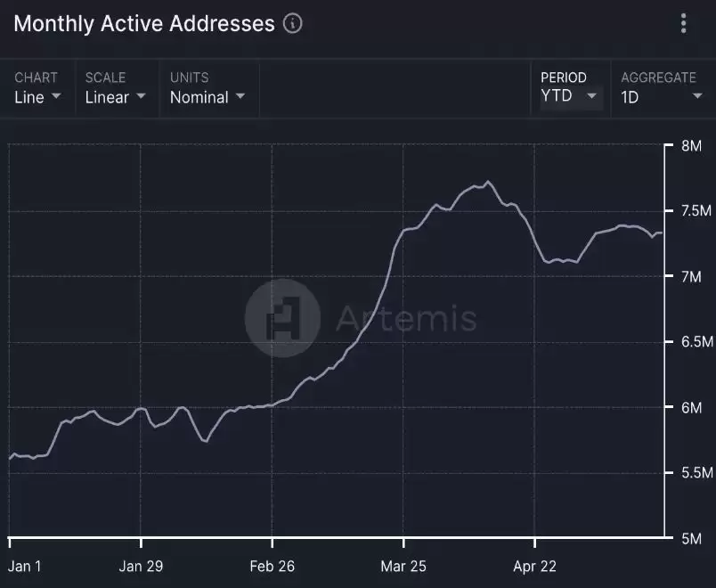716x588 pixels.
Task: Select the 6.5M y-axis label
Action: pyautogui.click(x=696, y=342)
